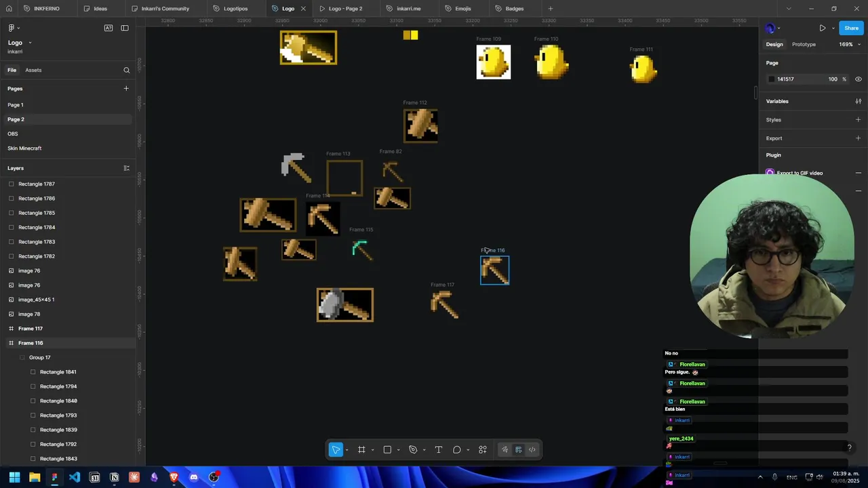Open variables settings icon
This screenshot has width=868, height=488.
pos(858,101)
